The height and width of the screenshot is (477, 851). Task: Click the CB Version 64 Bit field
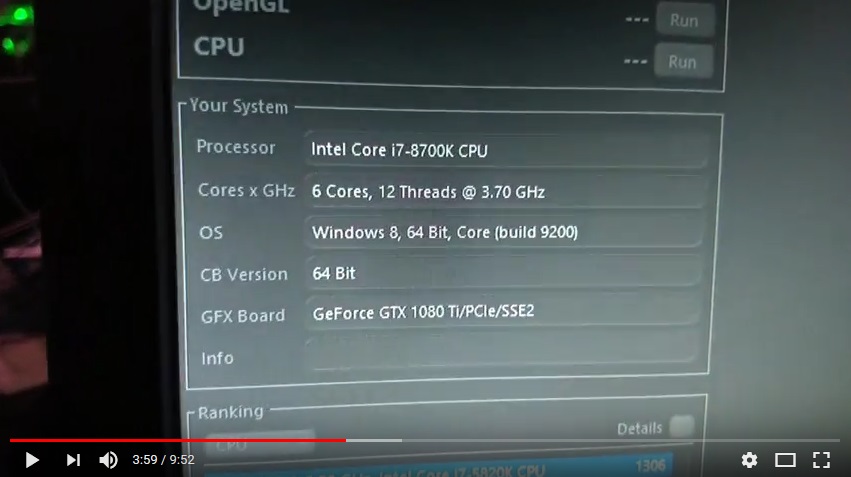tap(503, 272)
